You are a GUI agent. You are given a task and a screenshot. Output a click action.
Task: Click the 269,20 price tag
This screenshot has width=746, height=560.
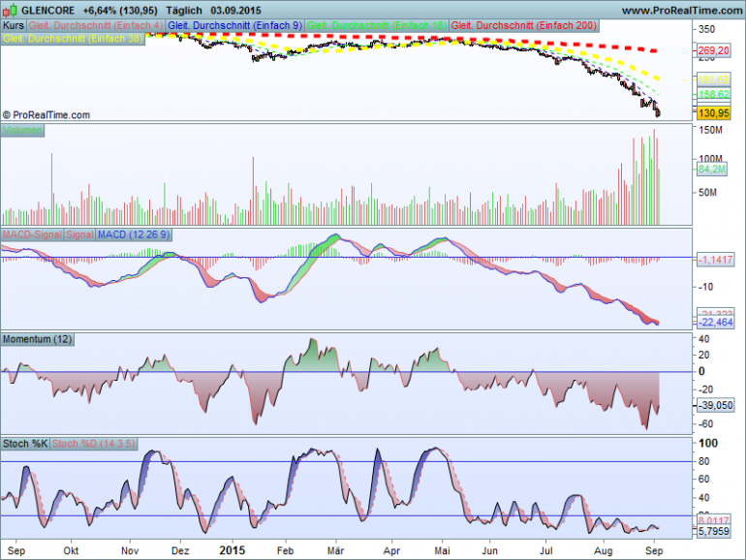click(713, 51)
